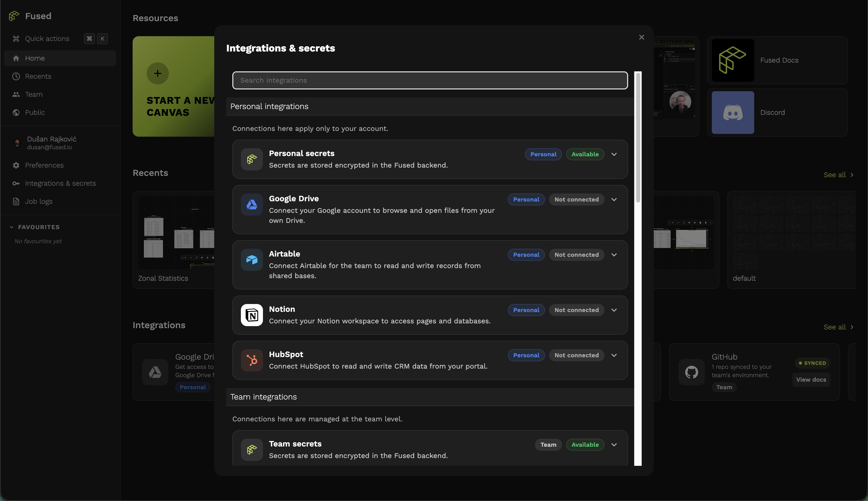The height and width of the screenshot is (501, 868).
Task: Open Home in the sidebar
Action: point(60,58)
